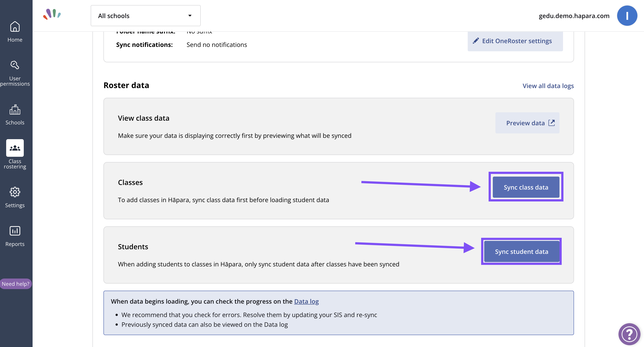Click the Sync notifications label
Viewport: 644px width, 347px height.
(144, 44)
